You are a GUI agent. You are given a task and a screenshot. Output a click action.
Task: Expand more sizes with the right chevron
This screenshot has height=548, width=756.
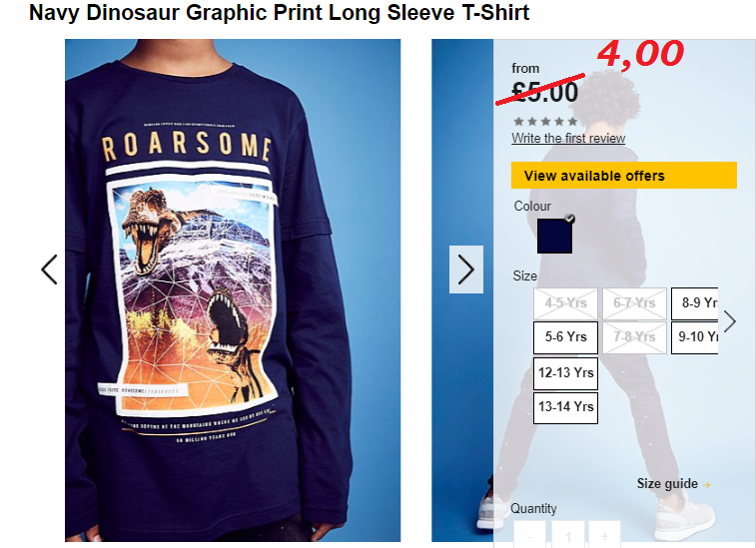point(729,321)
